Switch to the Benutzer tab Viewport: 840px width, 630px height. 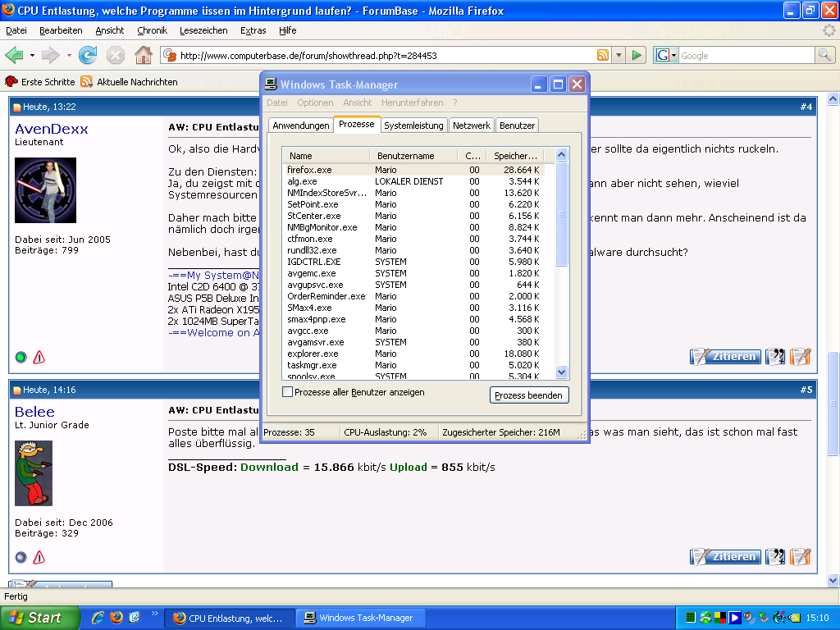pos(517,126)
